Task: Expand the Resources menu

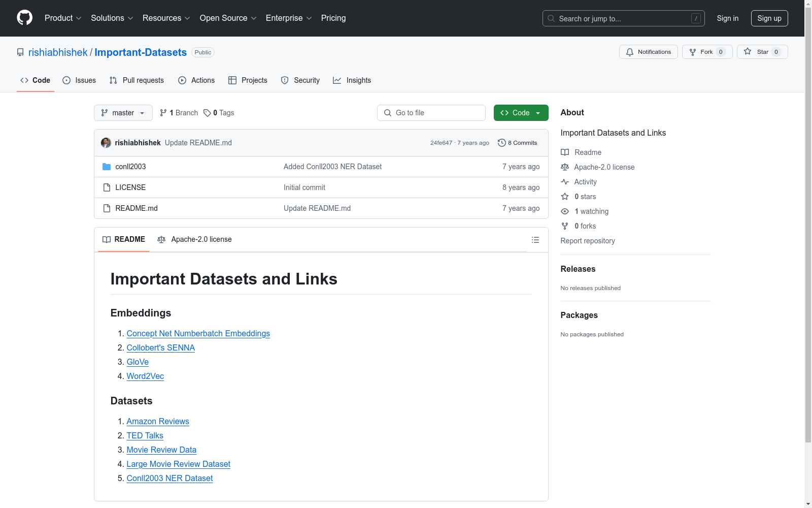Action: 166,18
